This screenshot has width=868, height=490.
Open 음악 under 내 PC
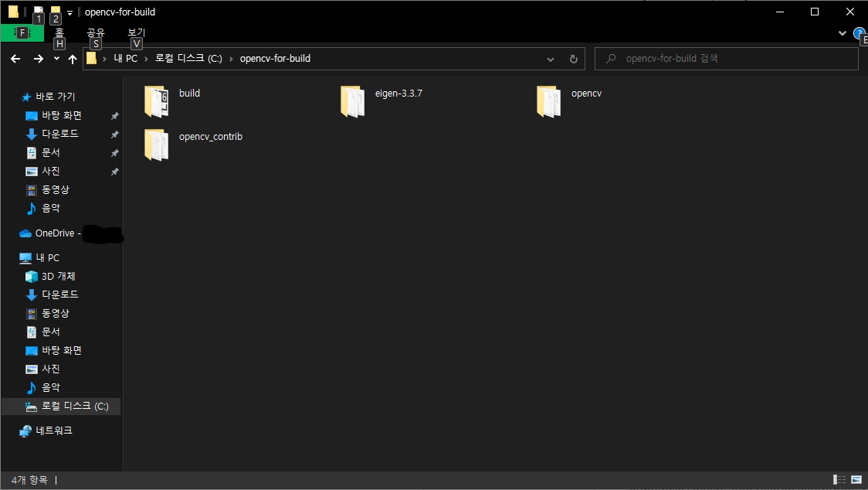click(x=50, y=387)
